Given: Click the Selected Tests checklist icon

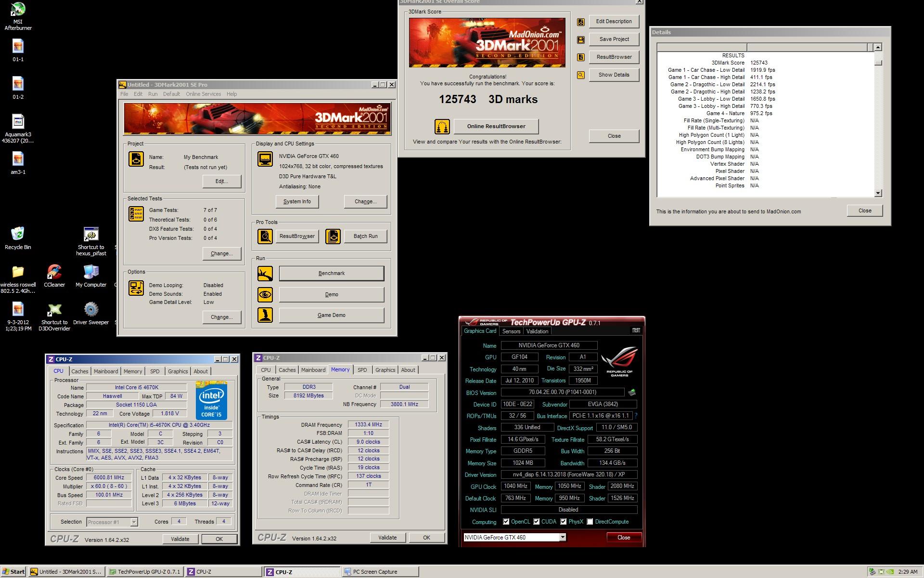Looking at the screenshot, I should 136,214.
